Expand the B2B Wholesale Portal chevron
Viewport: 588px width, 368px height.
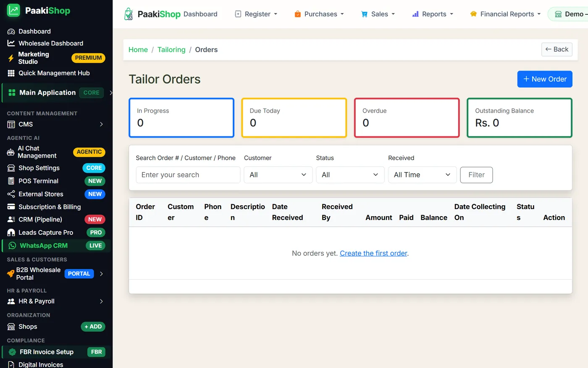coord(101,274)
